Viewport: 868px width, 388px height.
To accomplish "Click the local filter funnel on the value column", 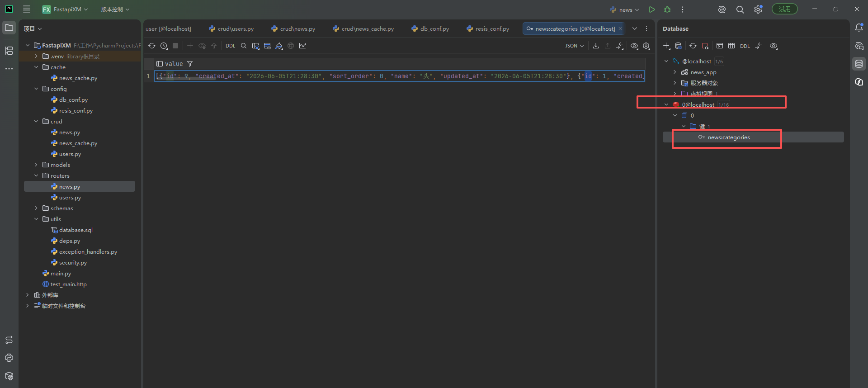I will pos(190,64).
